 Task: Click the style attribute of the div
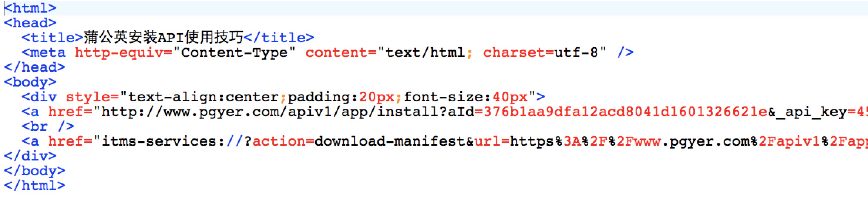[x=88, y=97]
